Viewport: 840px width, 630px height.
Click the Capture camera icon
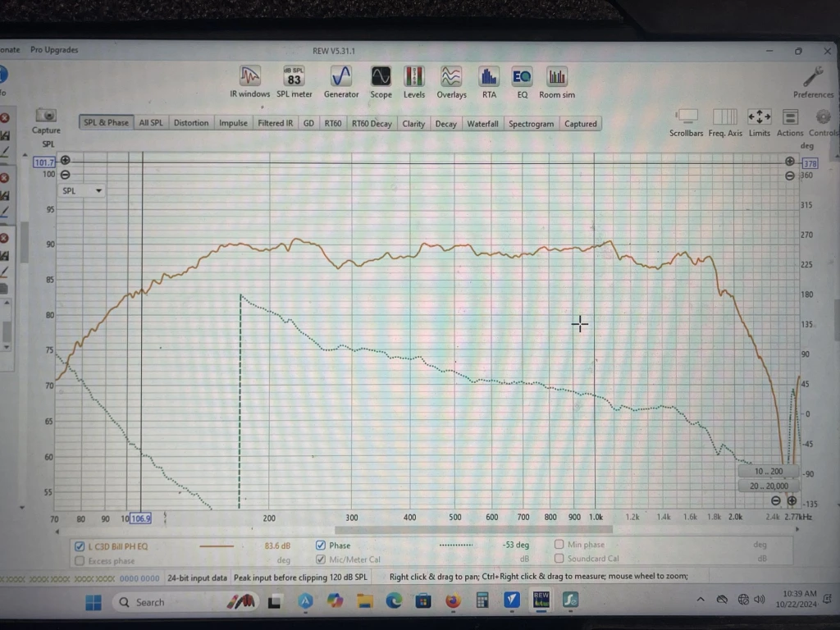(x=46, y=116)
